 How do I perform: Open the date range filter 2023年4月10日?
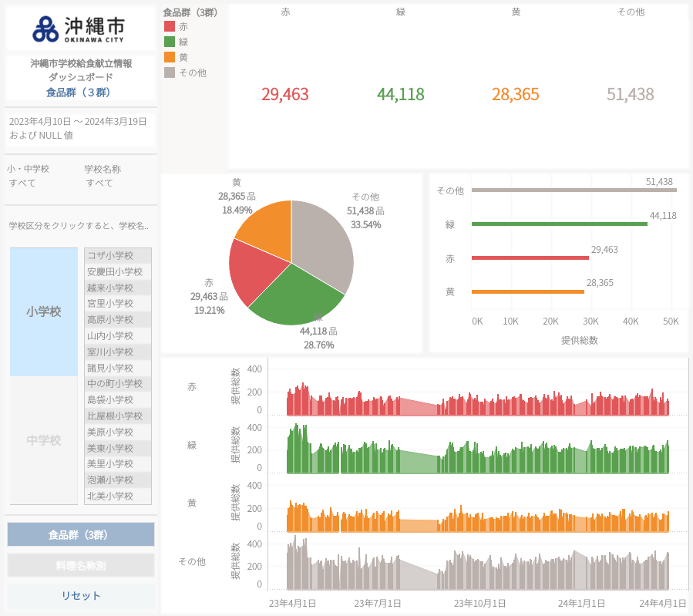[80, 128]
